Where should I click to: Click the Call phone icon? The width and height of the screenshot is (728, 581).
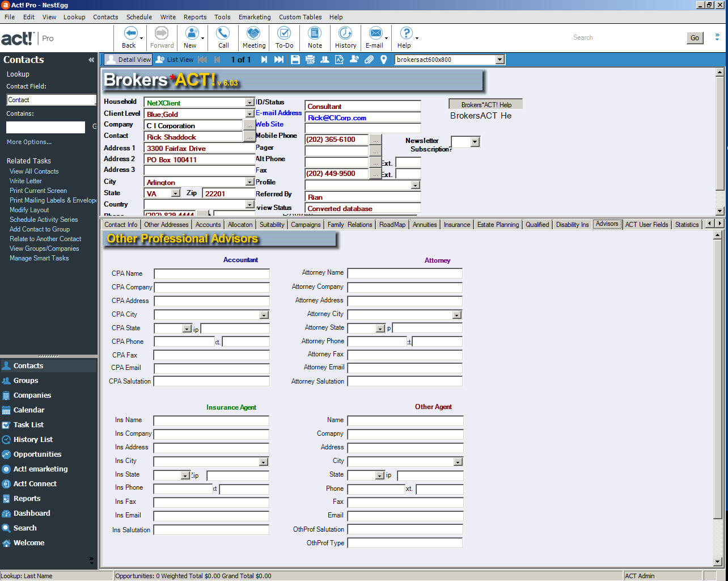[223, 33]
